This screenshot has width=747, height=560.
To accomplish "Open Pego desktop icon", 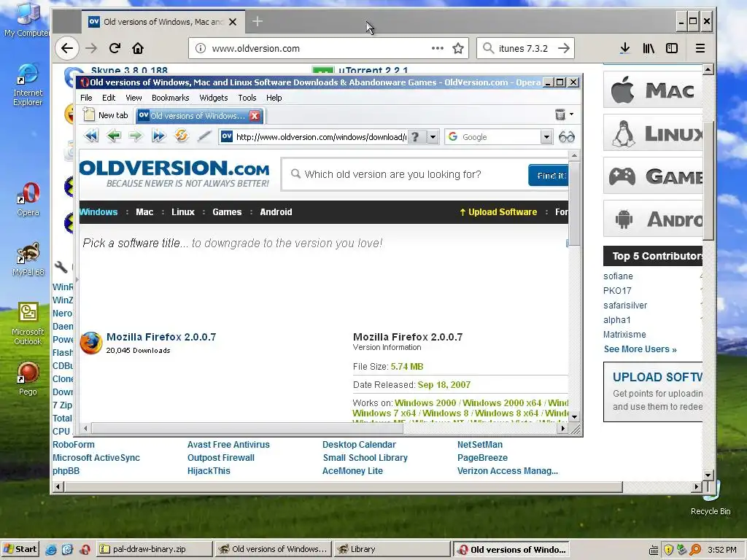I will coord(28,379).
